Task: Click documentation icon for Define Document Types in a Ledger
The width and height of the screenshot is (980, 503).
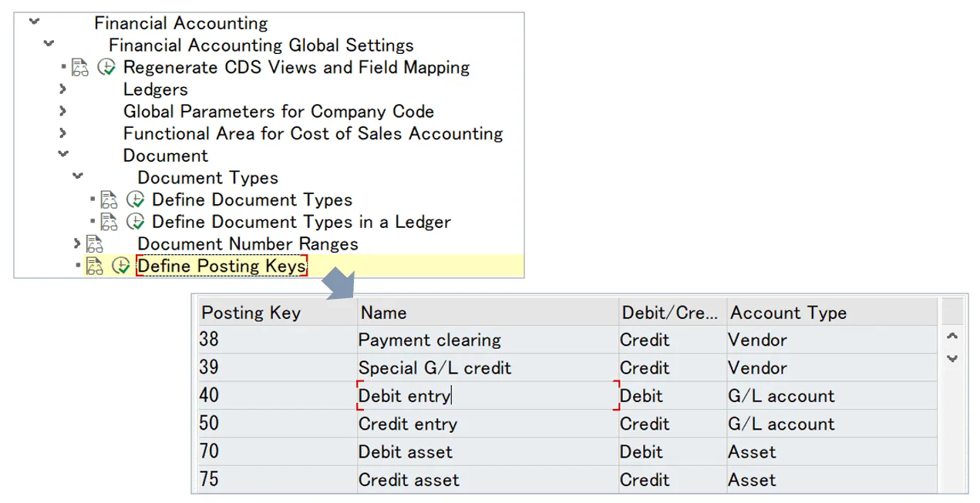Action: pos(110,222)
